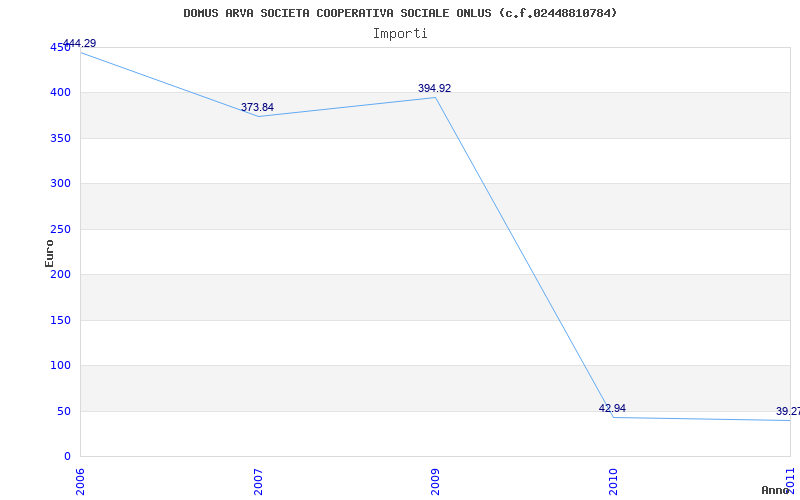Click the 39.27 value label
800x500 pixels.
(x=788, y=411)
